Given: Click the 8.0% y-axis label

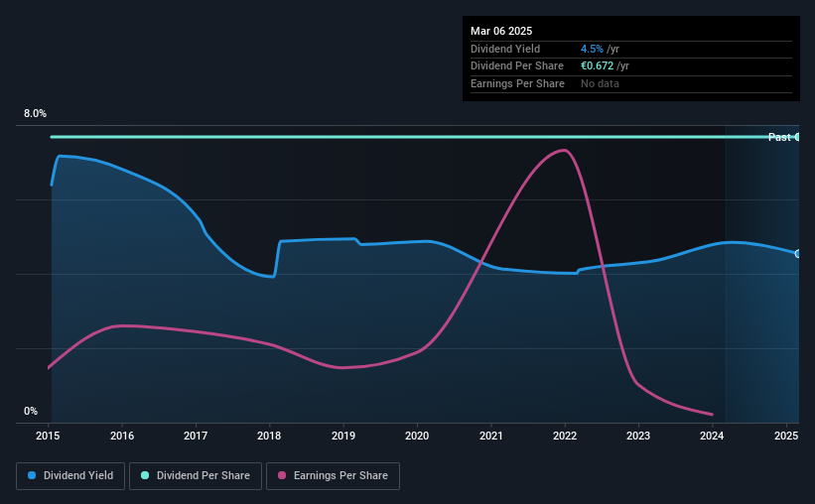Looking at the screenshot, I should click(x=35, y=113).
